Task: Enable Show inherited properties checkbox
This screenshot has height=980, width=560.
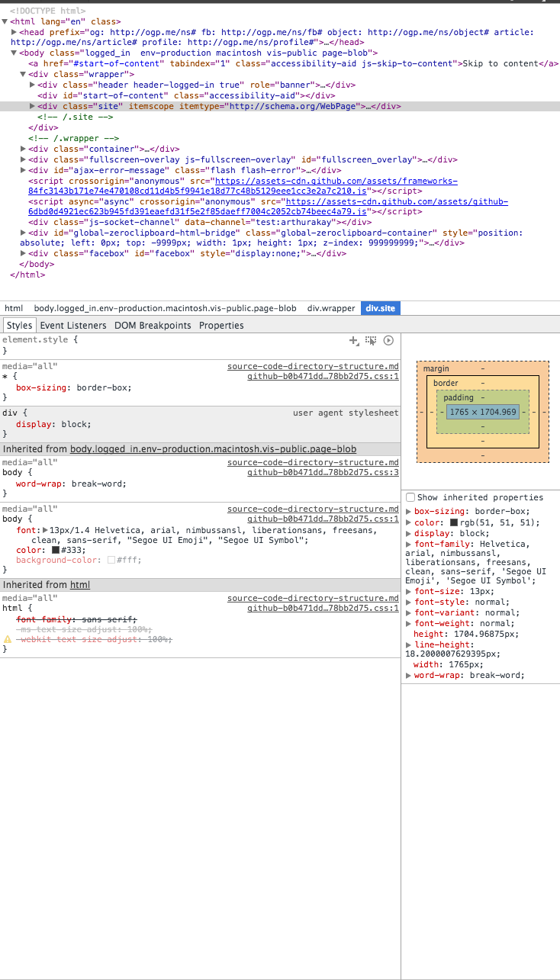Action: 410,497
